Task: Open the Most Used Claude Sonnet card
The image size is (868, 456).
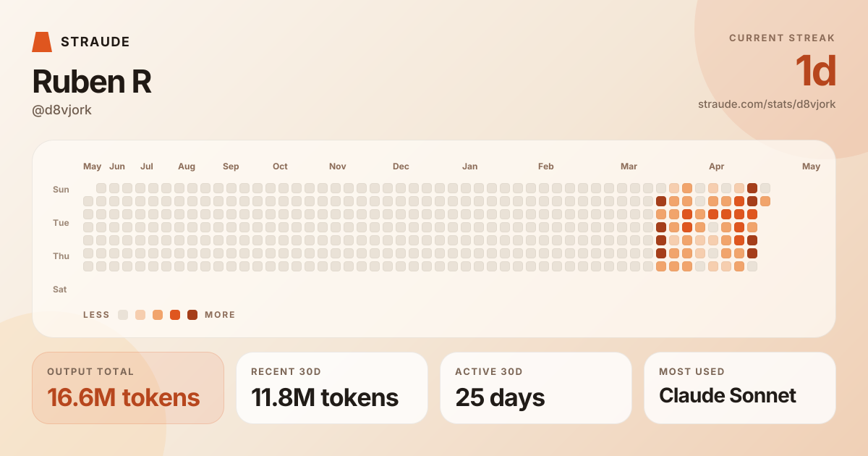Action: [740, 388]
